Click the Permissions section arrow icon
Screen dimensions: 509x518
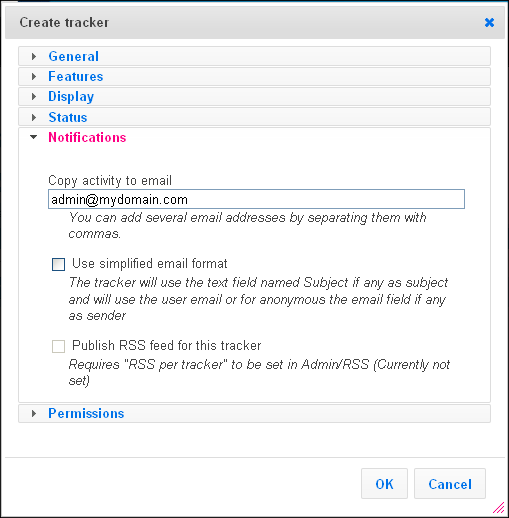pos(34,414)
